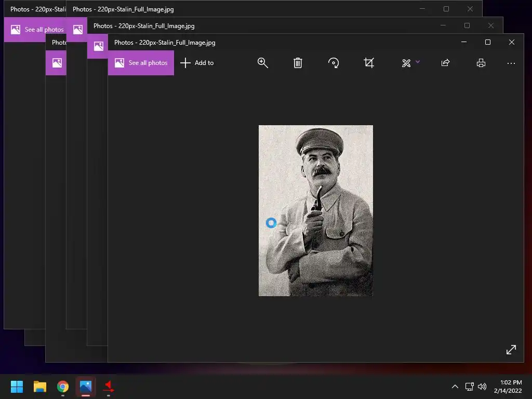Image resolution: width=532 pixels, height=399 pixels.
Task: Maximize the second Photos window behind
Action: tap(467, 25)
